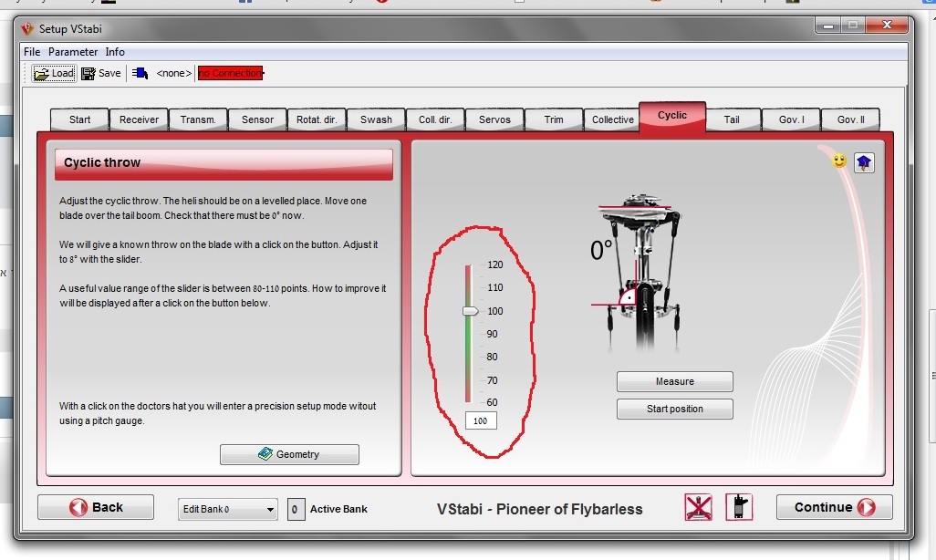Click the cyclic throw slider handle at 100
This screenshot has height=560, width=936.
471,311
